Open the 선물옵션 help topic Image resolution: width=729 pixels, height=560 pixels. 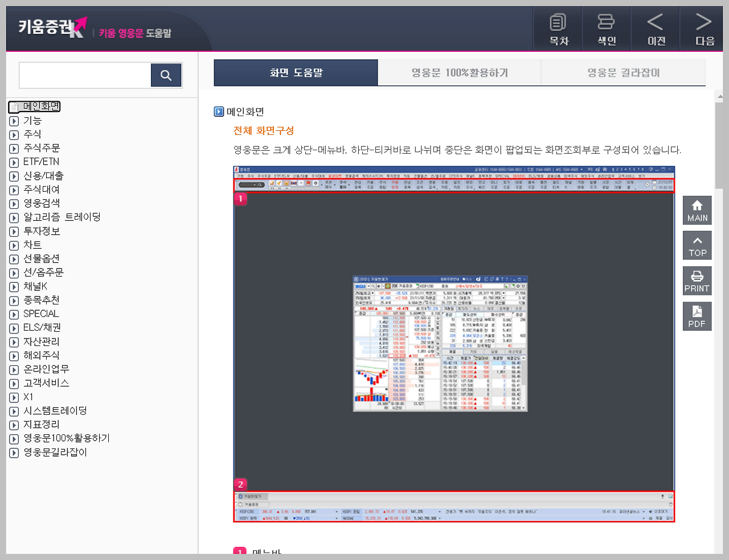[x=41, y=259]
